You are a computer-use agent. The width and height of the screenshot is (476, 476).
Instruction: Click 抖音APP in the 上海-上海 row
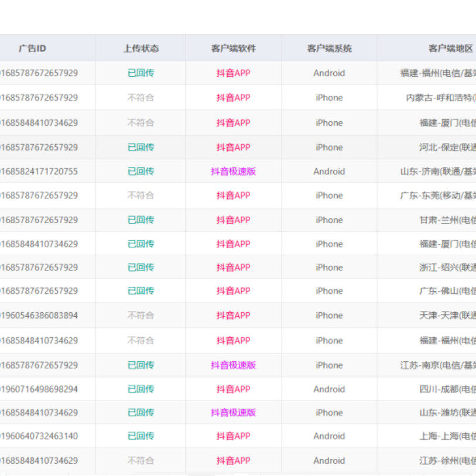tap(233, 436)
